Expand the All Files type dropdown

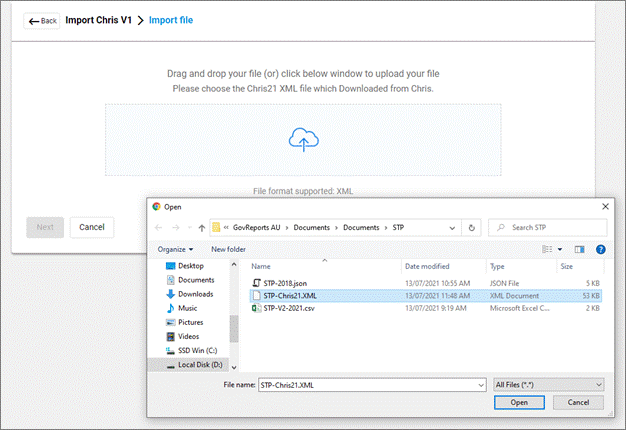coord(549,384)
